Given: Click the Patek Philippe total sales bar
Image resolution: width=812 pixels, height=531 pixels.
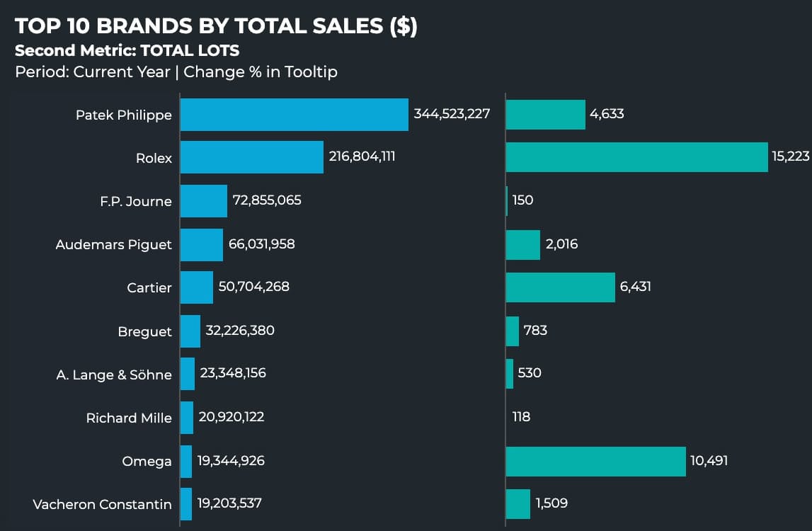Looking at the screenshot, I should (x=294, y=114).
